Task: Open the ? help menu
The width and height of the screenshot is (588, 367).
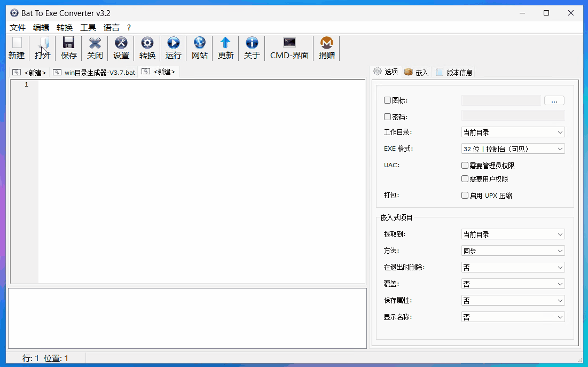Action: [129, 27]
